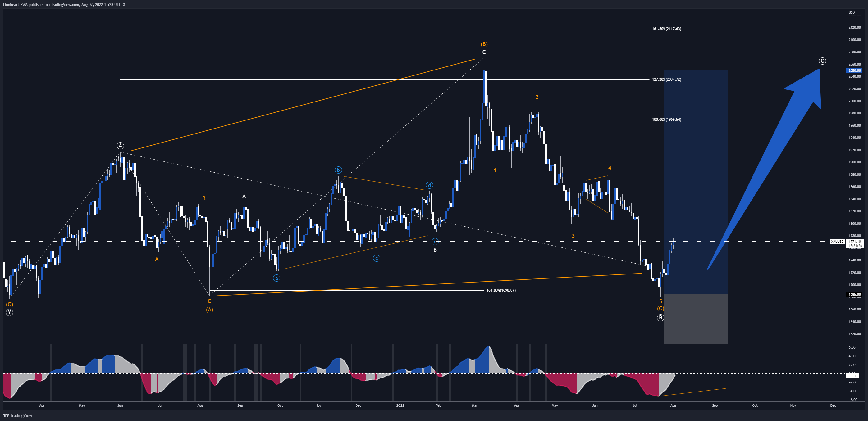
Task: Click the orange (A) wave label
Action: pos(210,310)
